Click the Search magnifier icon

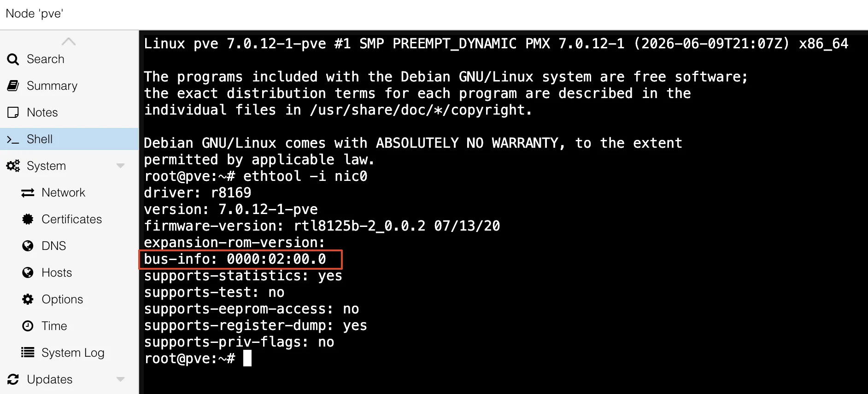13,59
